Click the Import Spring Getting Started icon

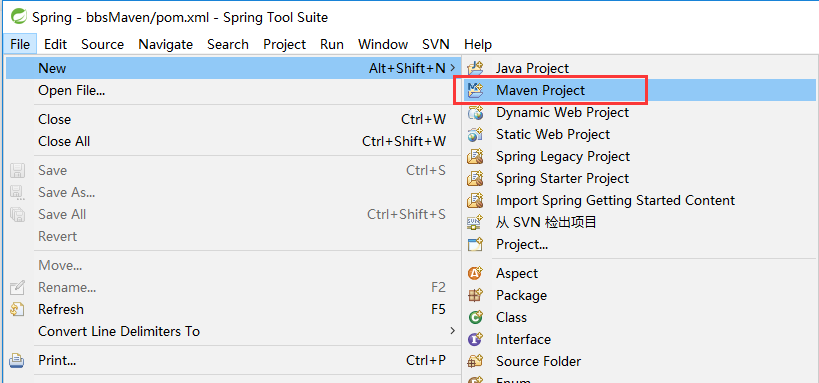click(x=475, y=200)
